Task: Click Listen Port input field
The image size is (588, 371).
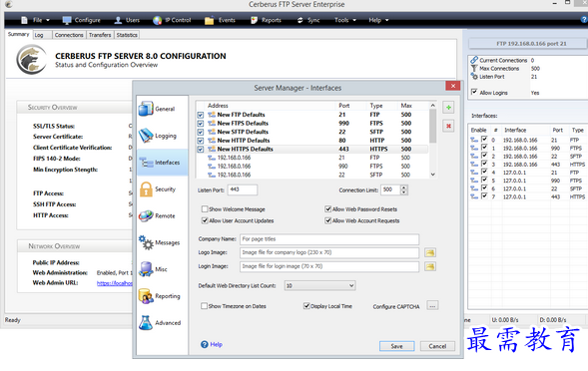Action: (243, 190)
